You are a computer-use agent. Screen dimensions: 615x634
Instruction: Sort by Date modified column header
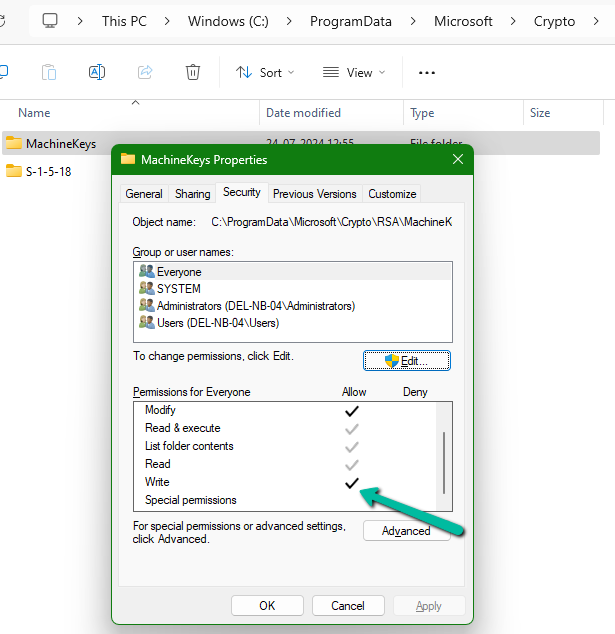[303, 113]
